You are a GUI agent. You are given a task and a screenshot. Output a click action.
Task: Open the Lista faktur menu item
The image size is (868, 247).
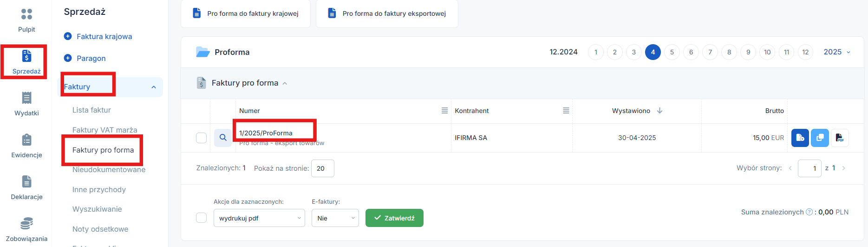point(91,110)
